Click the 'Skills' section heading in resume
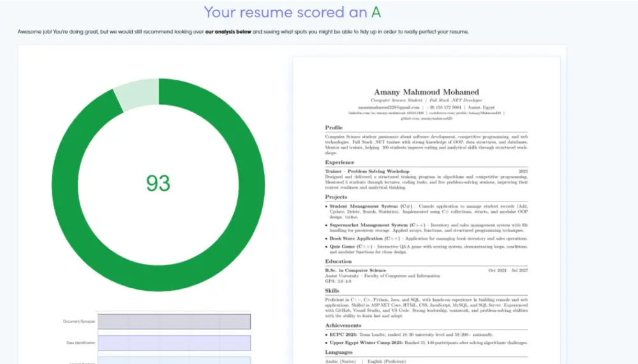 coord(332,291)
